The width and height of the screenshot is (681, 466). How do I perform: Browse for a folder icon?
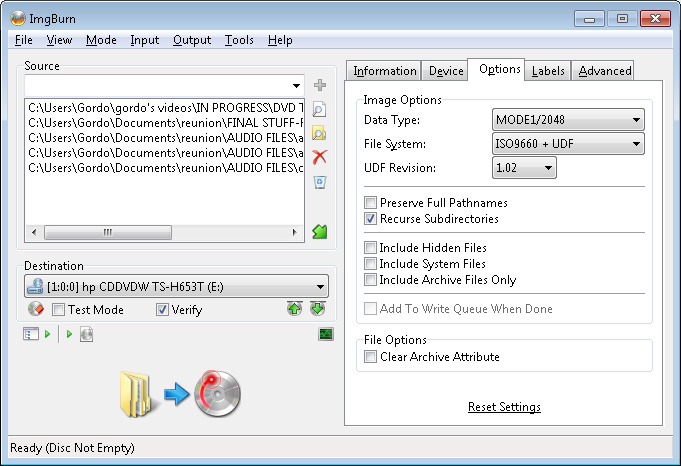319,133
